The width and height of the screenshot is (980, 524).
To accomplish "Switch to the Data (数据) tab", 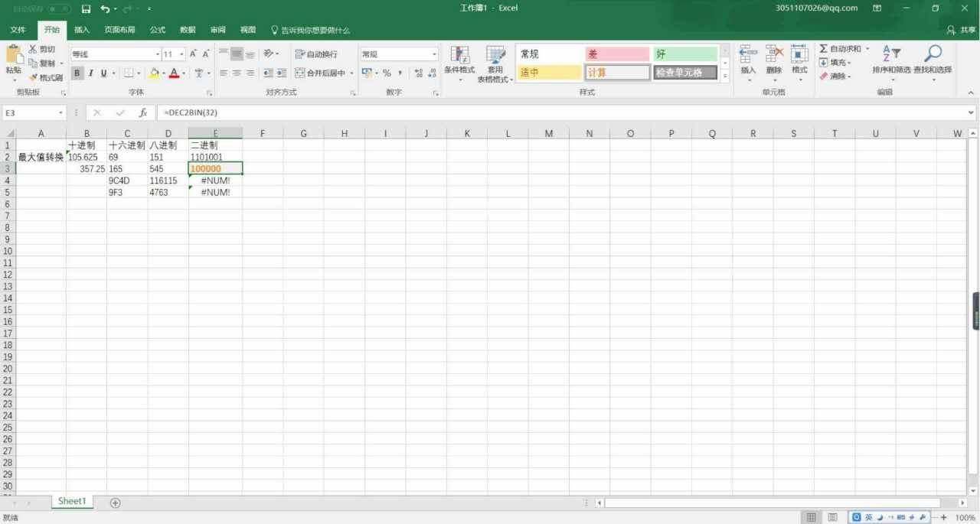I will [x=188, y=30].
